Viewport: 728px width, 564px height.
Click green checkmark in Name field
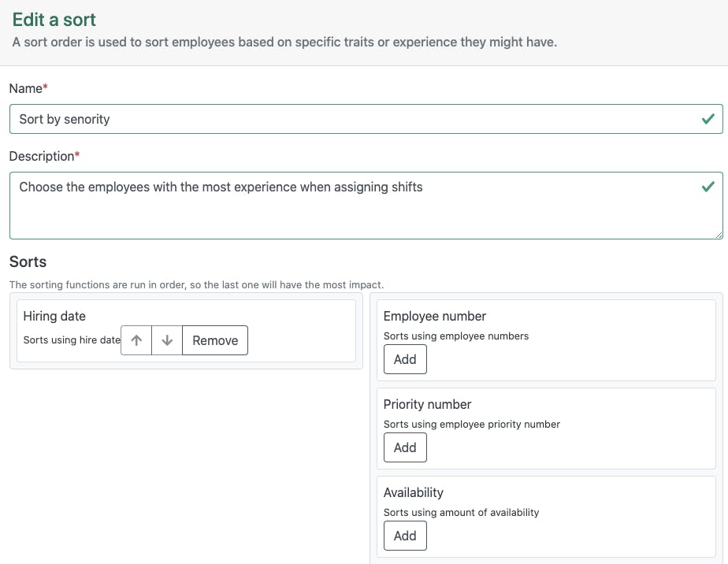pyautogui.click(x=708, y=119)
